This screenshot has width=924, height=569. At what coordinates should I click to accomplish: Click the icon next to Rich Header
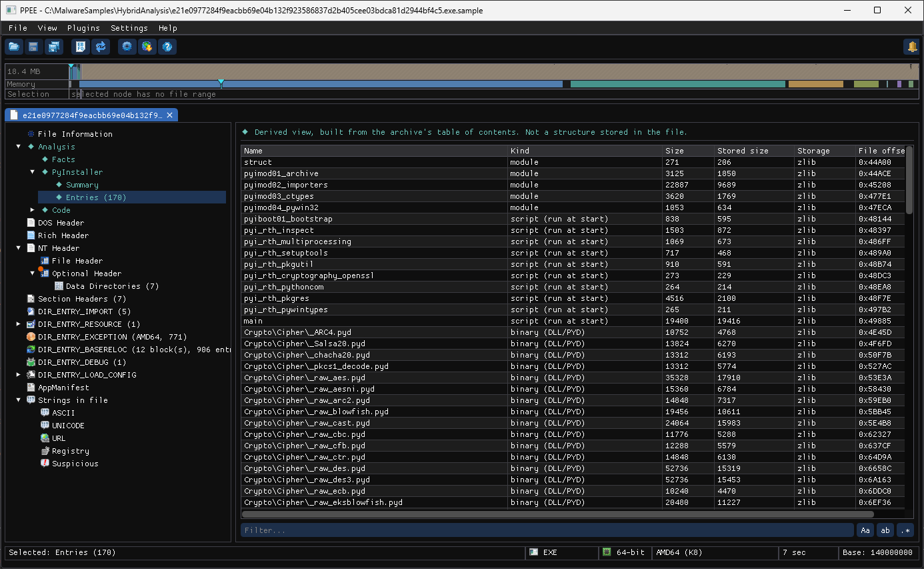tap(31, 235)
